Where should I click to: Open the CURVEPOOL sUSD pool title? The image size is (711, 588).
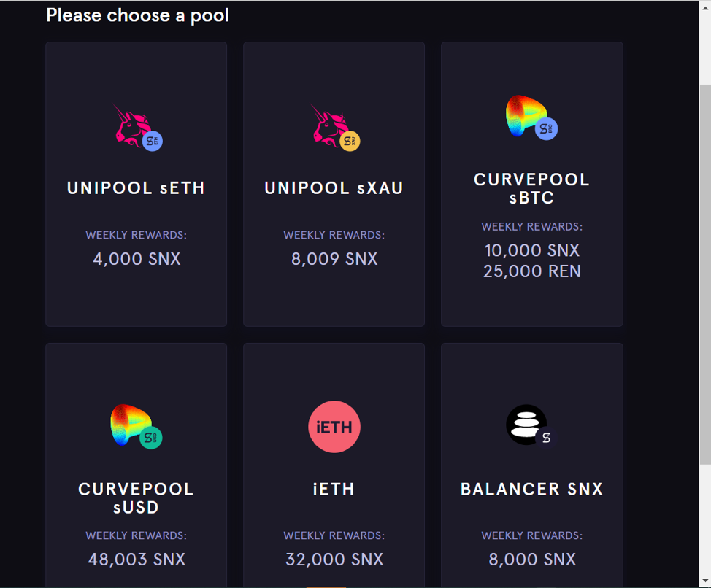(x=136, y=498)
